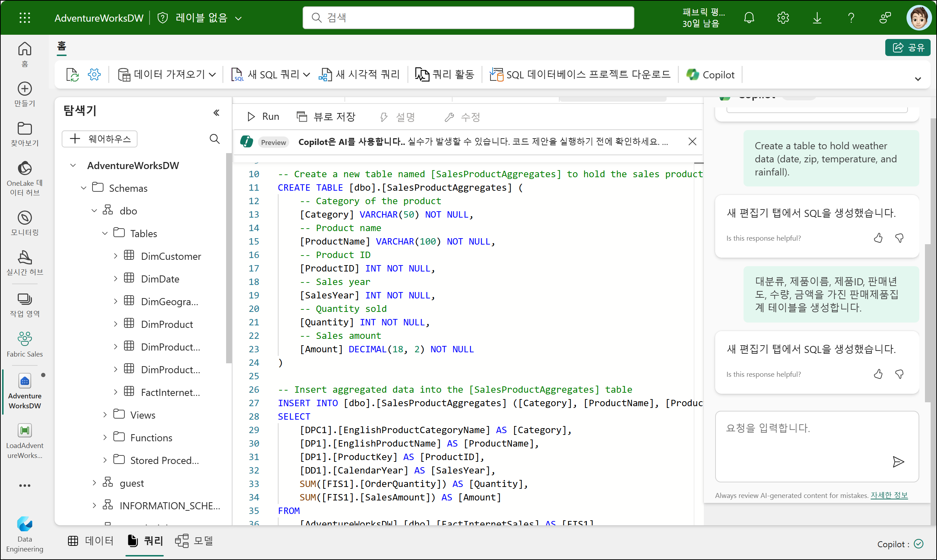Open 자세한 정보 link
937x560 pixels.
(889, 495)
